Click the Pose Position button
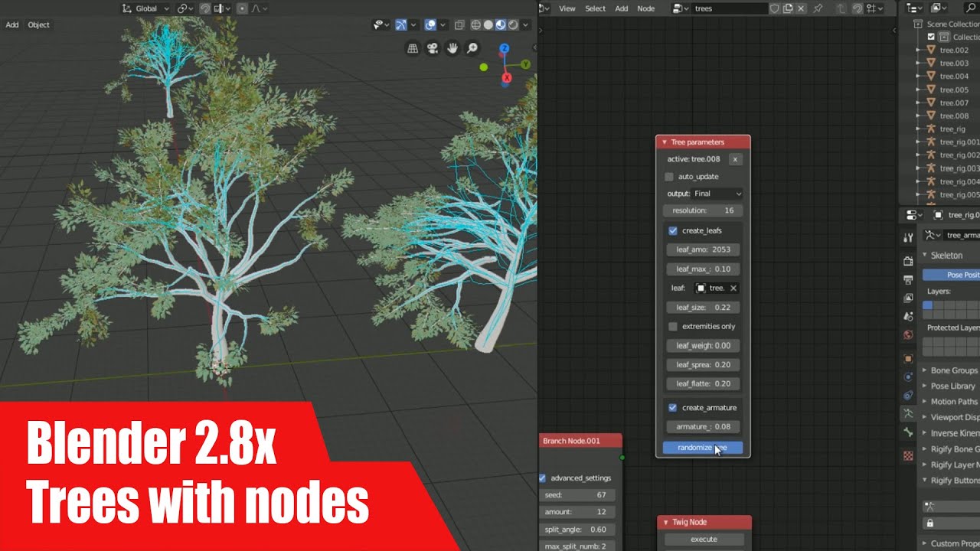 952,275
